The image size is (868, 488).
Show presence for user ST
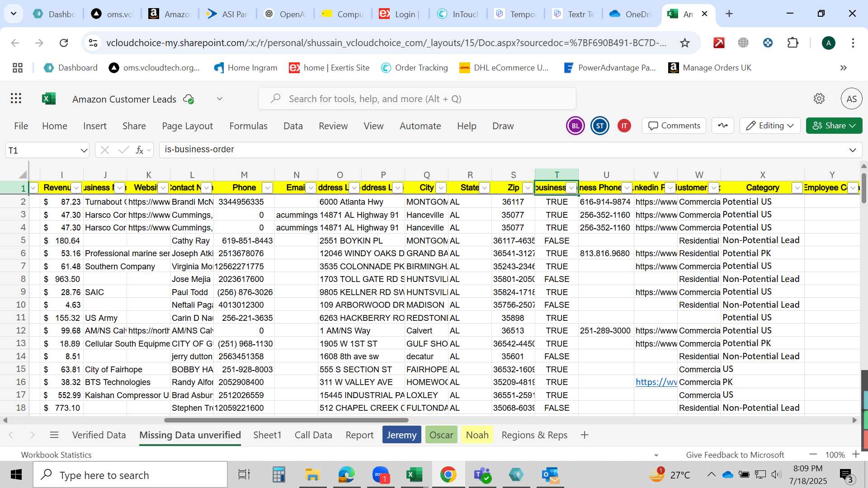coord(600,126)
